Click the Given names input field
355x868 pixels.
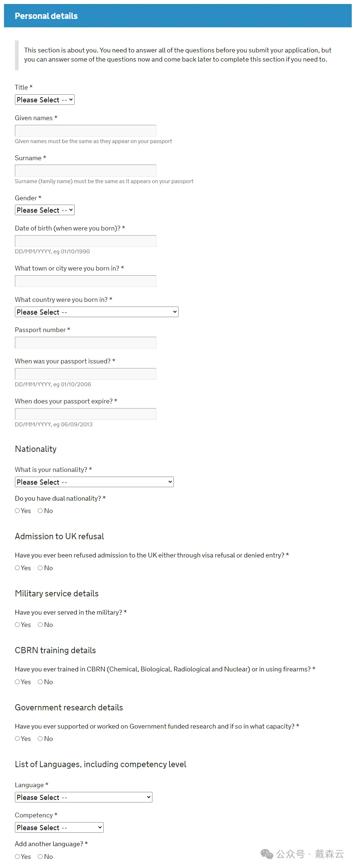click(85, 131)
